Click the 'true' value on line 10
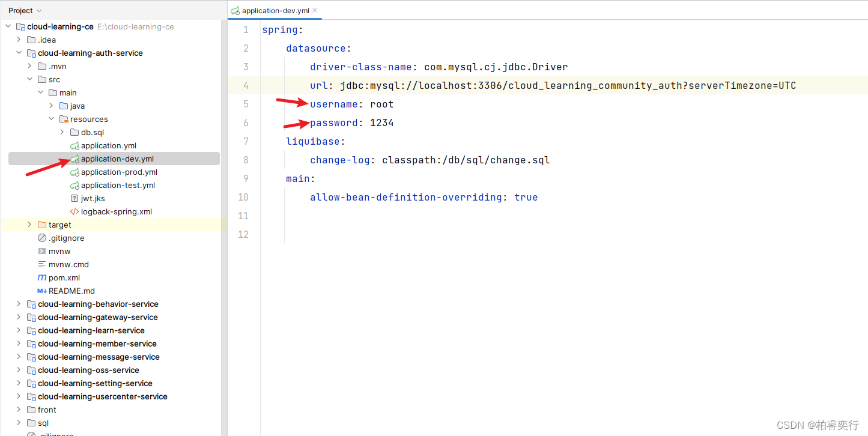The height and width of the screenshot is (436, 868). point(526,197)
